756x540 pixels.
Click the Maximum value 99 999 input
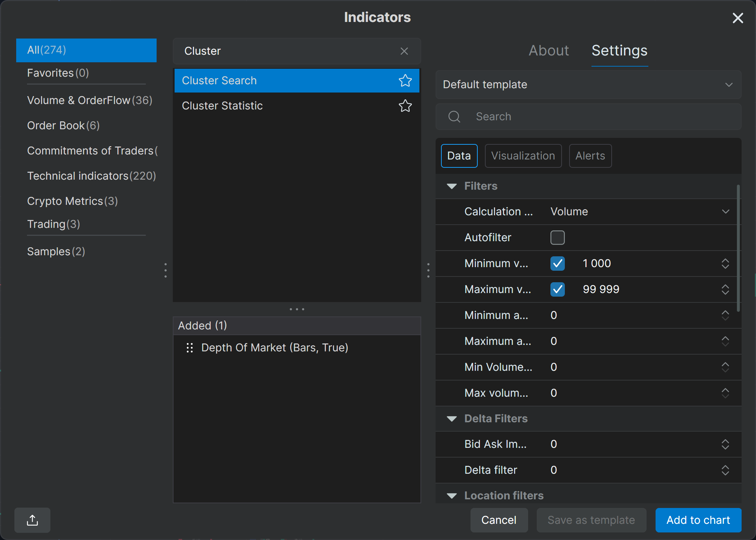(648, 289)
